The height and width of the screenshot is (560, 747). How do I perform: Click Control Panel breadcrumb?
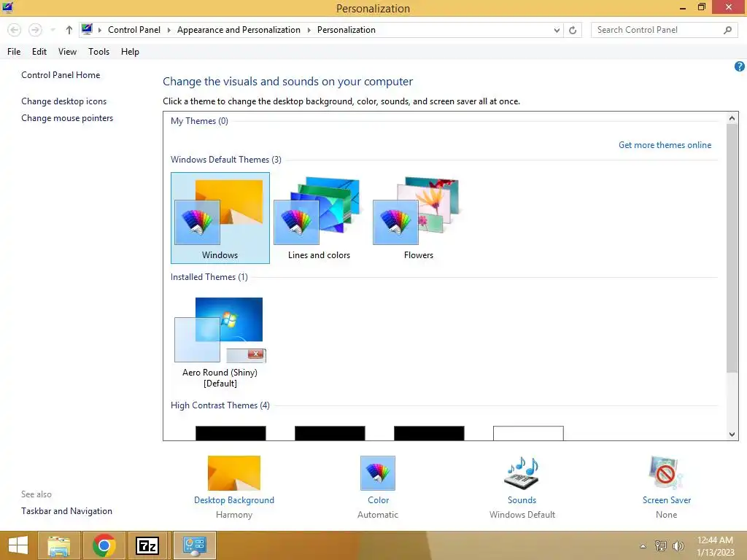134,29
